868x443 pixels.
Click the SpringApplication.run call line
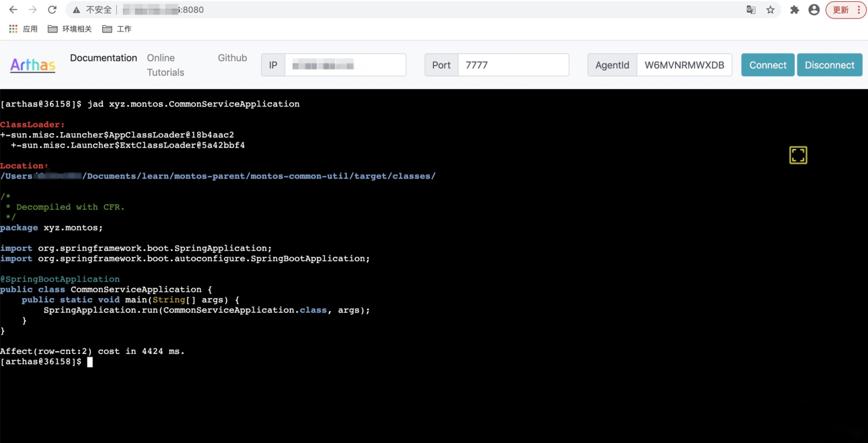(x=207, y=310)
